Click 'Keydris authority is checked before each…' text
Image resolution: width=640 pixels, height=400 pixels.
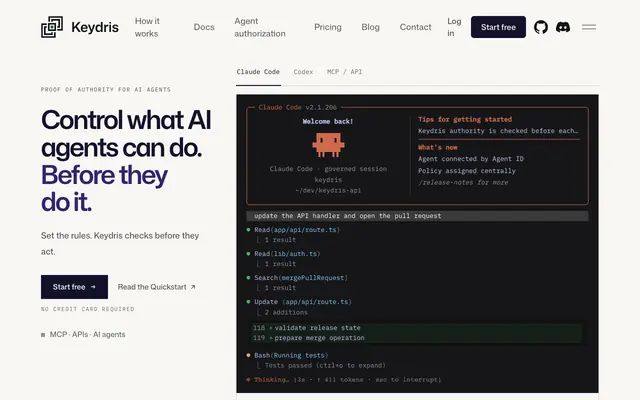(498, 131)
